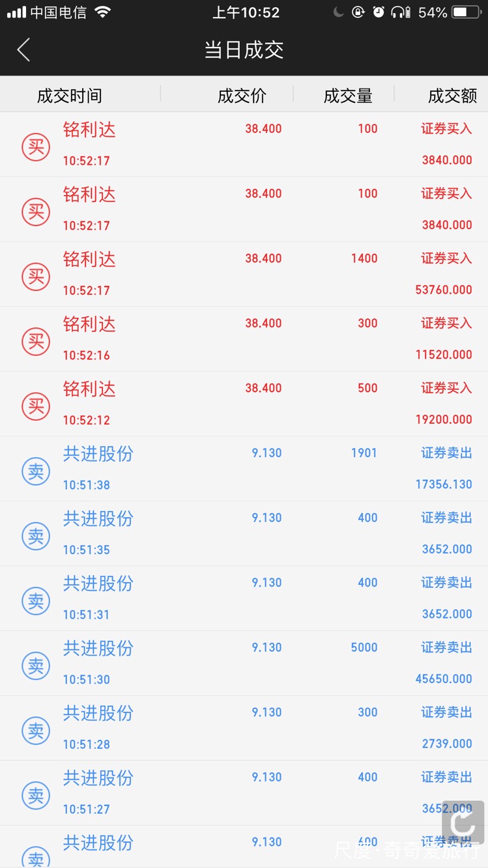Image resolution: width=488 pixels, height=868 pixels.
Task: Sort by the 成交额 column header
Action: pos(452,96)
